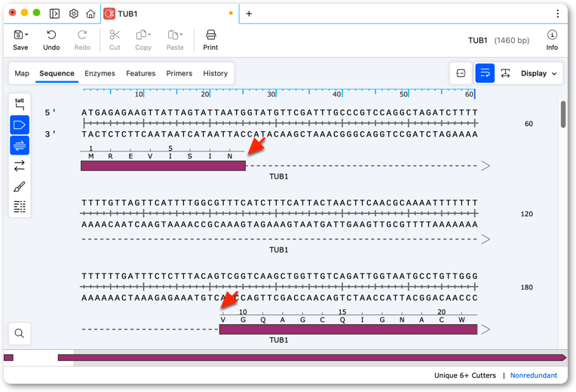Click the TUB1 feature label under row 60
The image size is (576, 392).
(279, 176)
